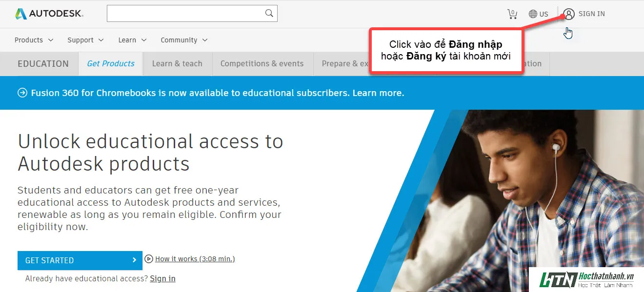Click the Hocthatnhanh.vn logo
The width and height of the screenshot is (644, 292).
(x=586, y=279)
